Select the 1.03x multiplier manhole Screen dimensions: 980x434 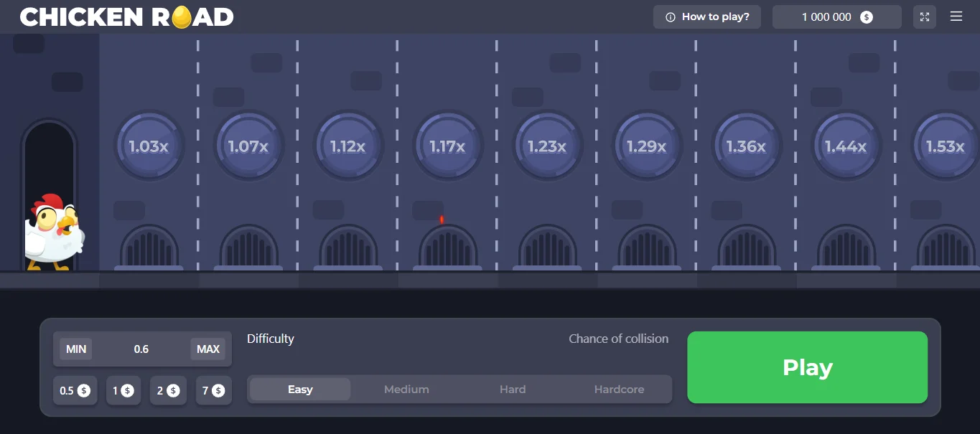(x=149, y=146)
